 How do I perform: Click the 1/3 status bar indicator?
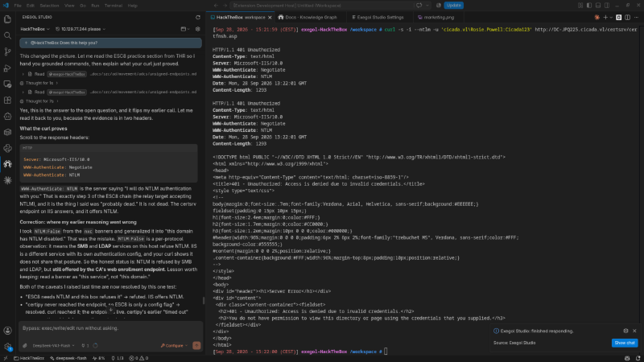coord(118,358)
